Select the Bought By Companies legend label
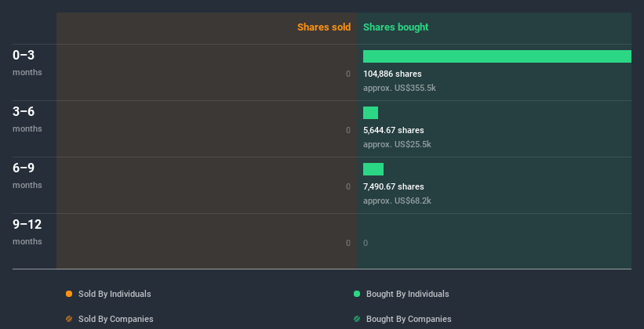The width and height of the screenshot is (644, 329). point(409,319)
